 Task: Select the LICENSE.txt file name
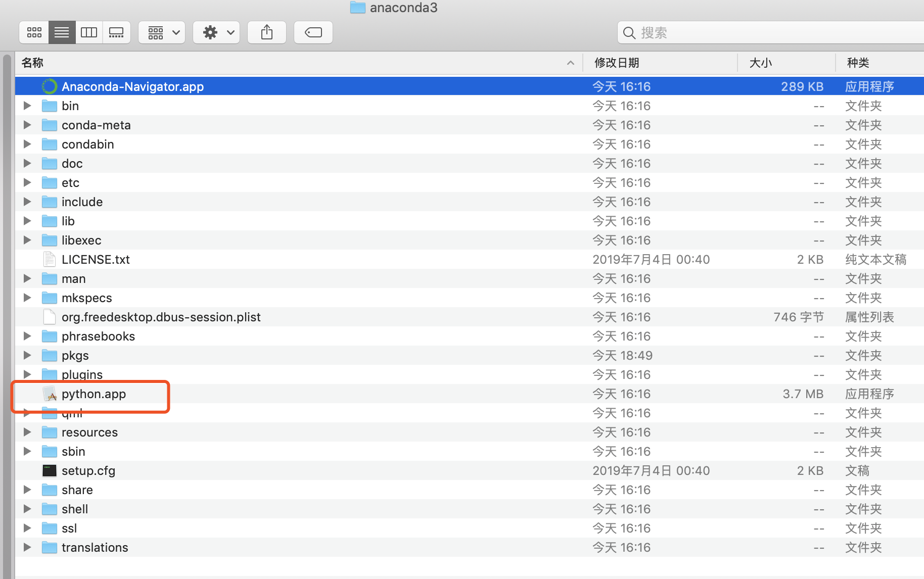[96, 259]
